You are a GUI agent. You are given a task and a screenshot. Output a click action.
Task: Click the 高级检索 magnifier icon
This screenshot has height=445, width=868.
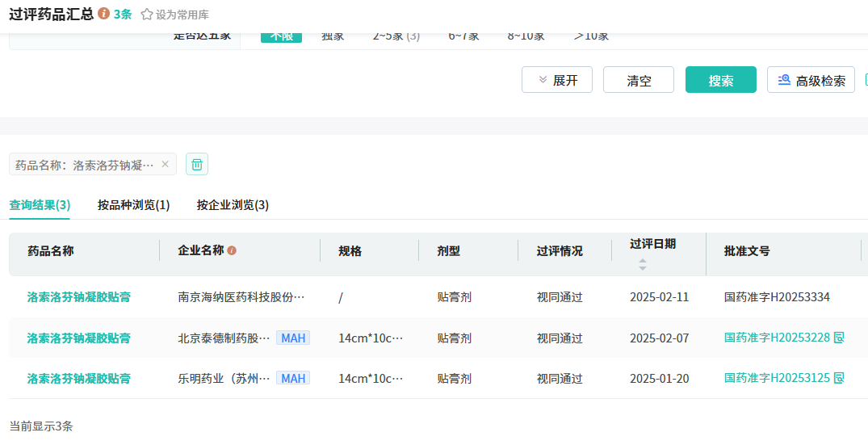pyautogui.click(x=784, y=80)
